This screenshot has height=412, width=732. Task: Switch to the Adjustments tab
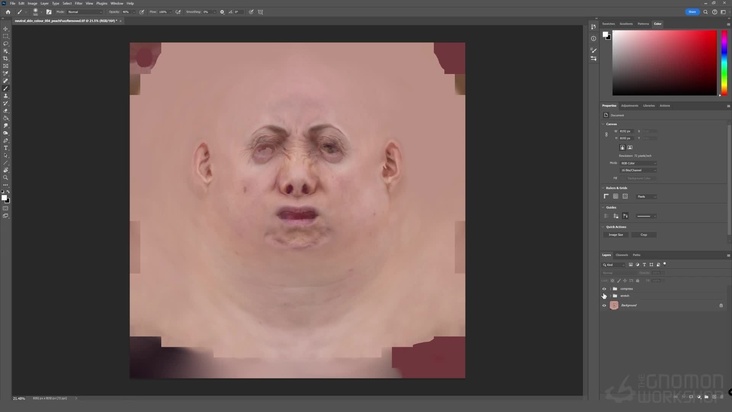click(x=629, y=106)
